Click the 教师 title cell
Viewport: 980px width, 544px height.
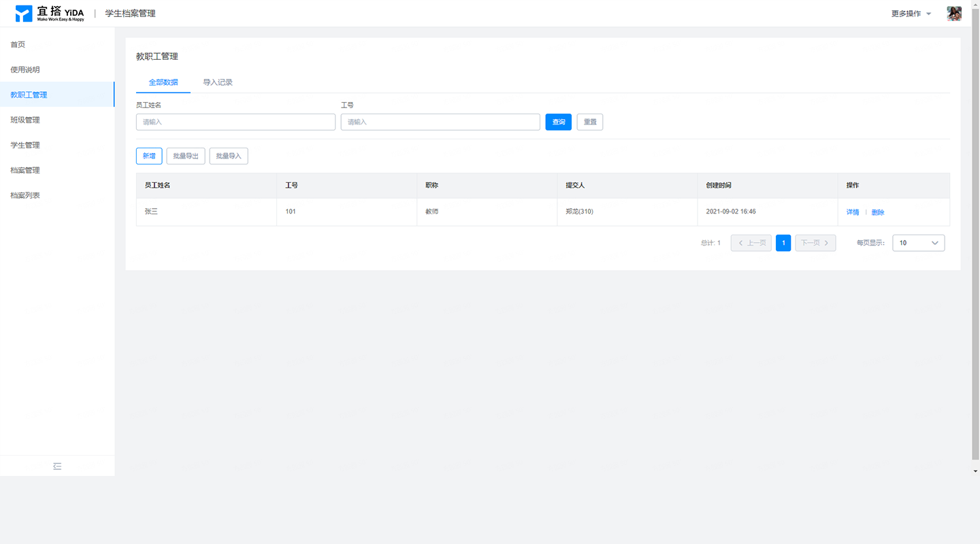[487, 211]
